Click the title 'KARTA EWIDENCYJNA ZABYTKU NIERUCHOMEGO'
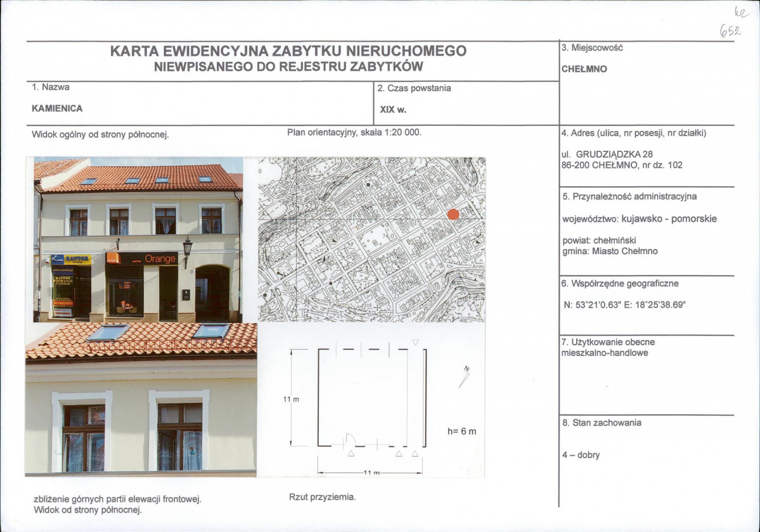 coord(288,51)
